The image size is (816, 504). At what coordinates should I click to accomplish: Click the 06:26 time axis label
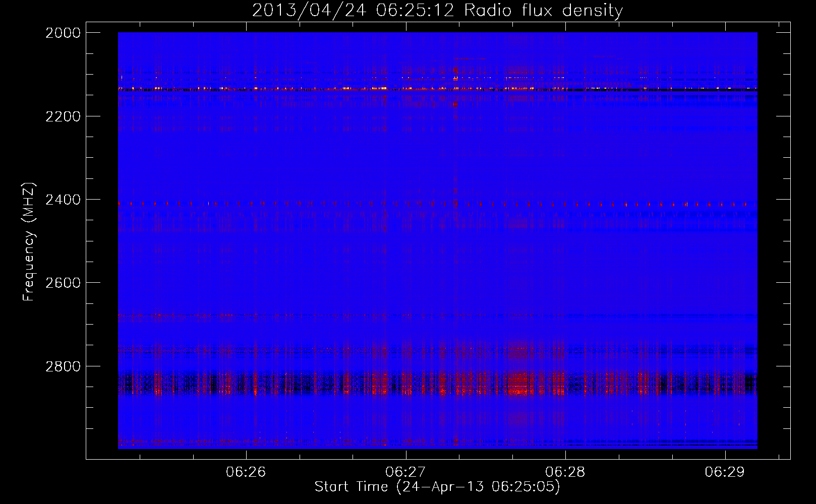click(x=246, y=472)
